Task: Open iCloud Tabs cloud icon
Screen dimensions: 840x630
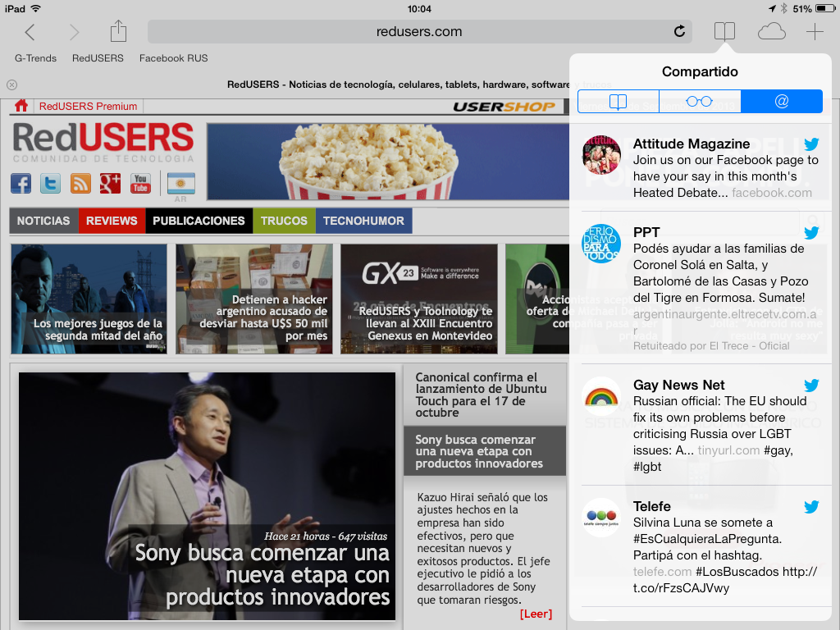Action: (x=771, y=32)
